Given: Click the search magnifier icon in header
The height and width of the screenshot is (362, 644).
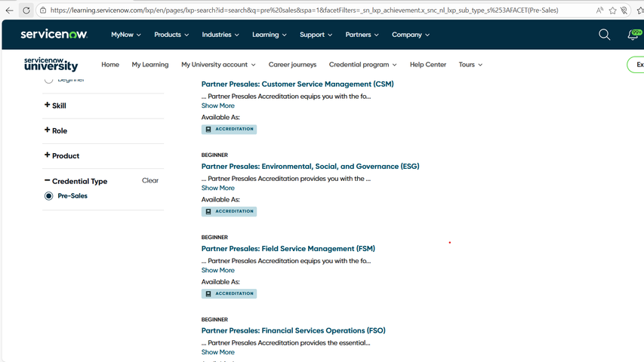Looking at the screenshot, I should click(604, 35).
